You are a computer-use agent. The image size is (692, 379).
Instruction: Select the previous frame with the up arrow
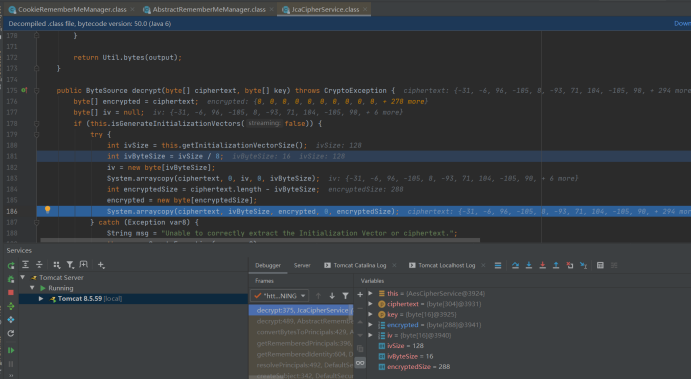coord(318,296)
